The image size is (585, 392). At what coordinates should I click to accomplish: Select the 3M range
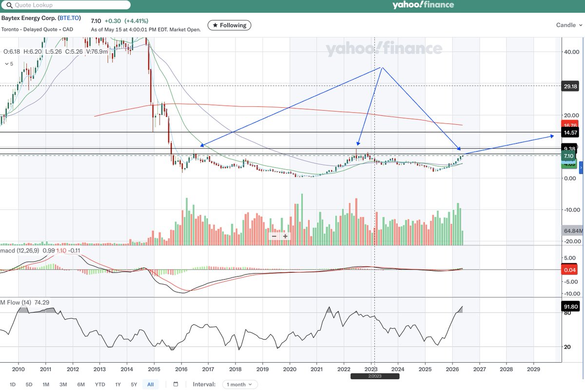pos(63,384)
